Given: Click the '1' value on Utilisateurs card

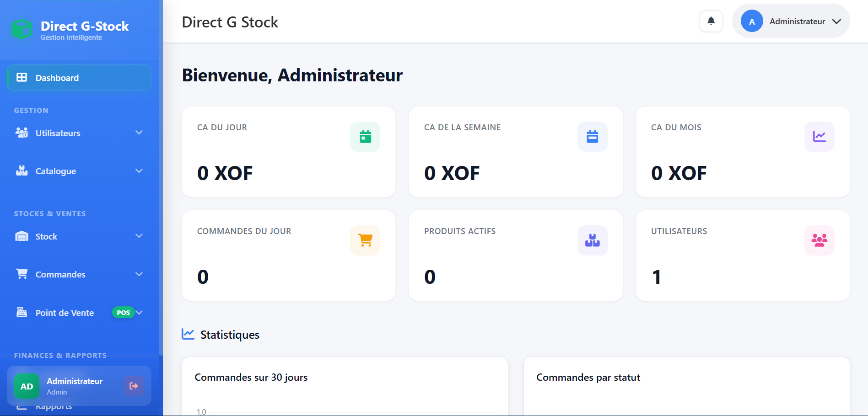Looking at the screenshot, I should pos(657,277).
